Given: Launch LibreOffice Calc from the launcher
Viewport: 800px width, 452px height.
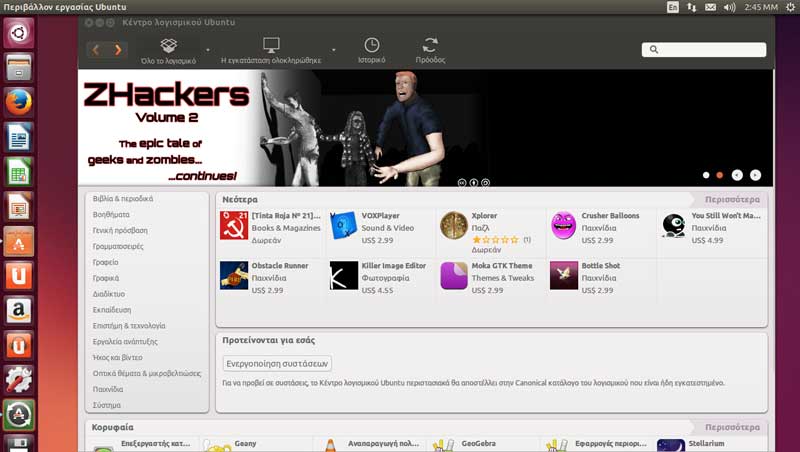Looking at the screenshot, I should (19, 171).
